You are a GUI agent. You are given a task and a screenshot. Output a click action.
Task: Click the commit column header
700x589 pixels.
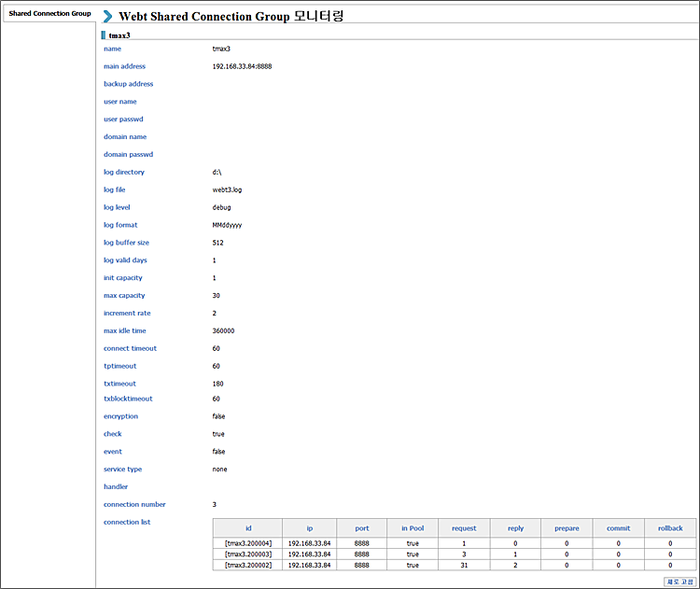coord(618,528)
